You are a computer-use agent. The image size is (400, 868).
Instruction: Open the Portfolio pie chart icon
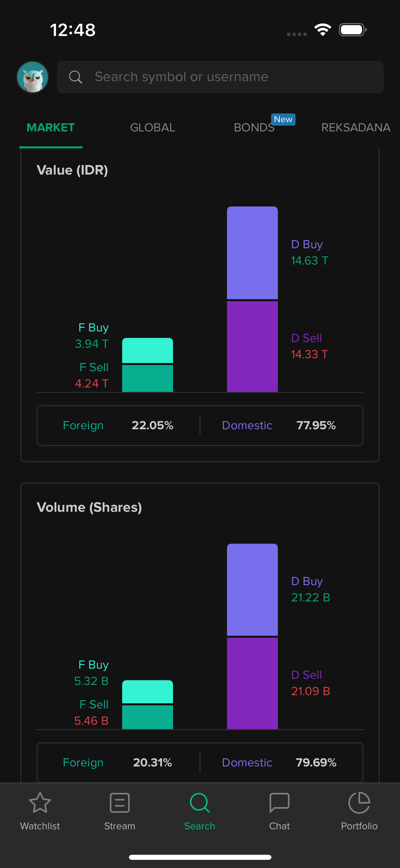click(x=359, y=803)
